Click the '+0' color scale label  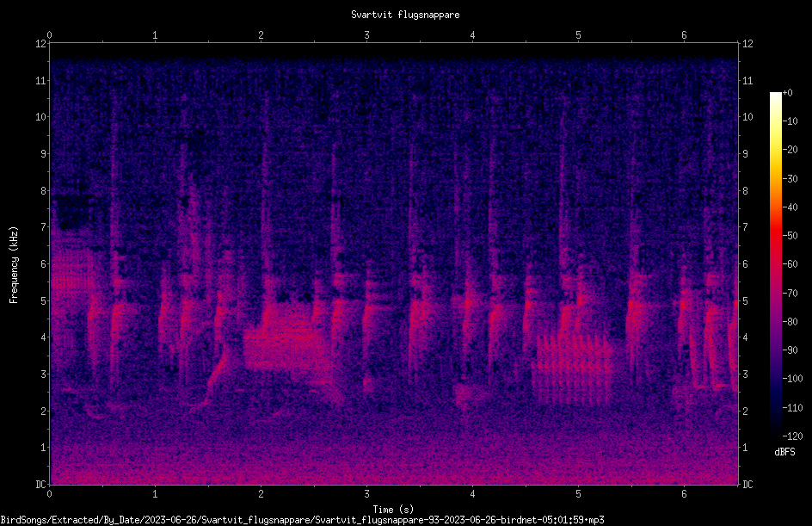coord(788,93)
